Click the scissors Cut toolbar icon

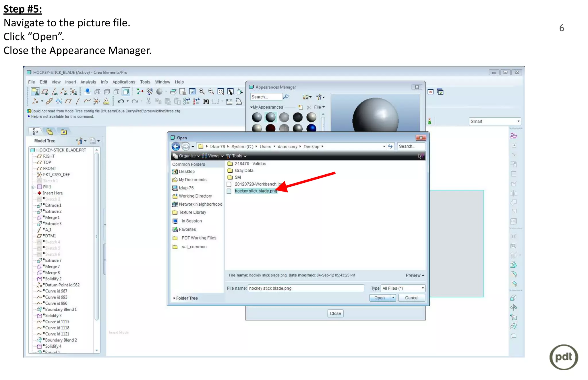148,101
